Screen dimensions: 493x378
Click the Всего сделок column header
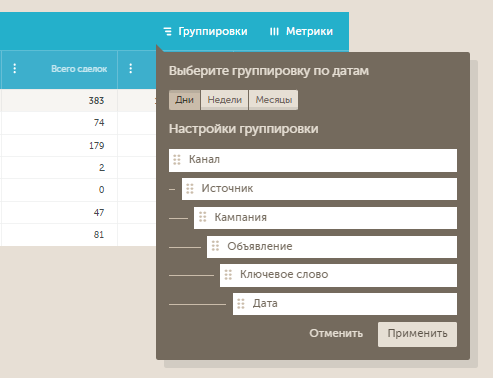(x=79, y=69)
